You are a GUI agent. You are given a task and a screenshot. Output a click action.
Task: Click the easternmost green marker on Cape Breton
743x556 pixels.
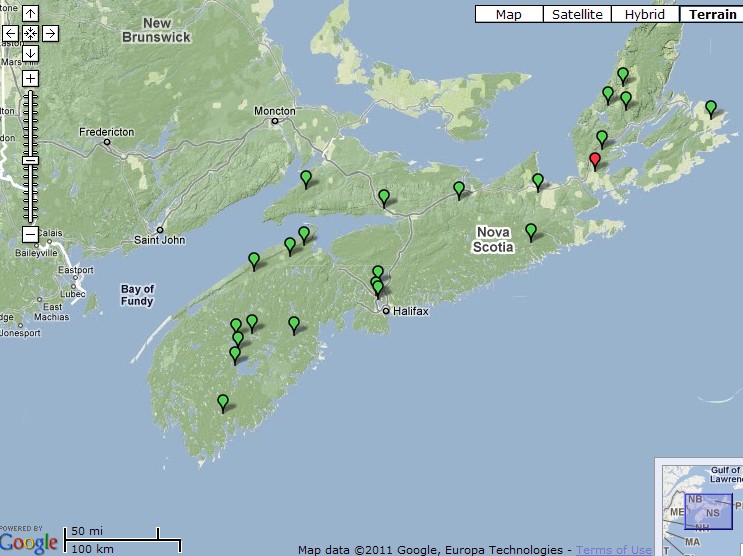tap(711, 107)
